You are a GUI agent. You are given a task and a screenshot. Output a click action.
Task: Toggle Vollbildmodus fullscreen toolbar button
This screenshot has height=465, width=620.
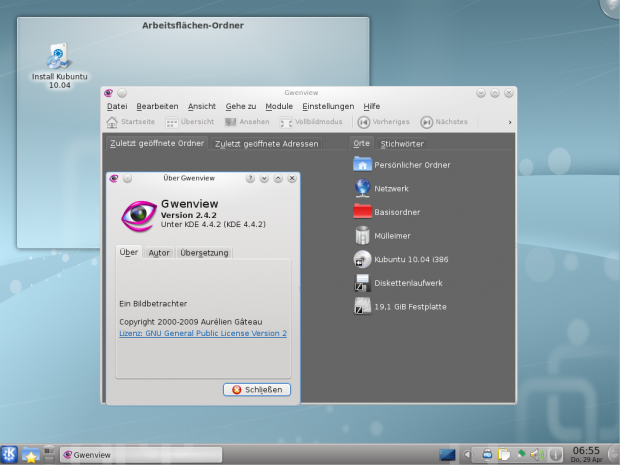[x=311, y=122]
